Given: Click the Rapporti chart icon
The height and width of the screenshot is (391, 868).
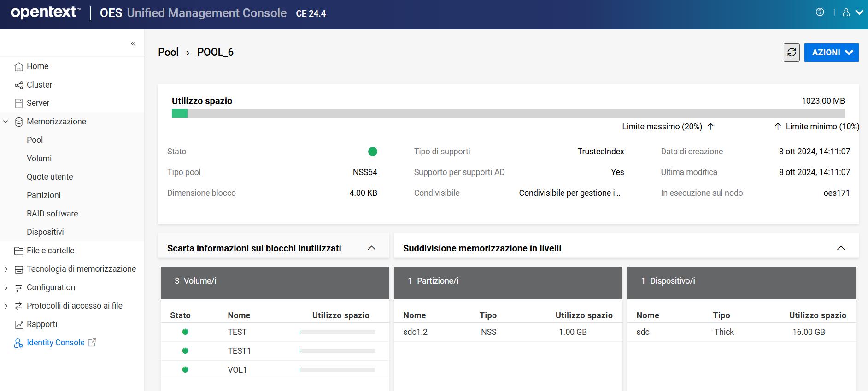Looking at the screenshot, I should coord(19,325).
